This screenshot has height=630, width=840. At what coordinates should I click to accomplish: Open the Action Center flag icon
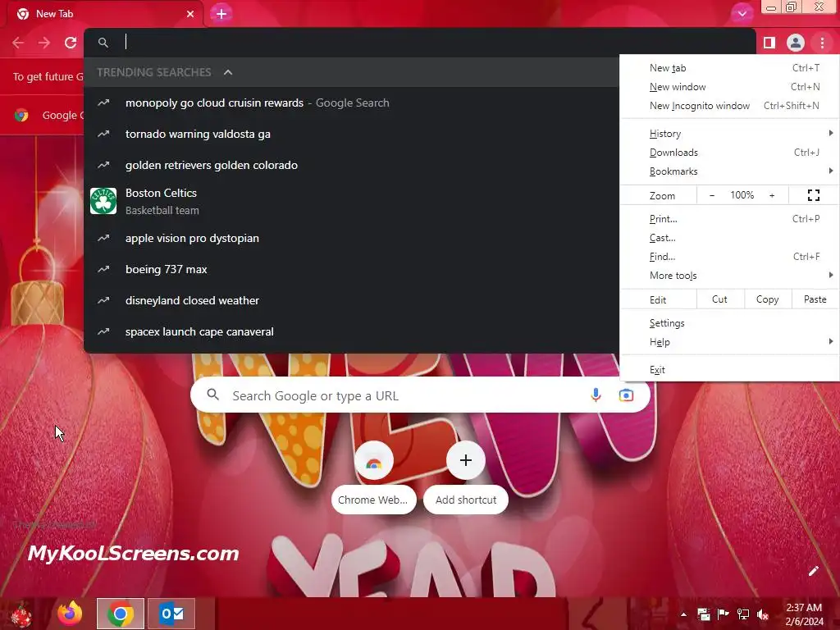coord(723,614)
